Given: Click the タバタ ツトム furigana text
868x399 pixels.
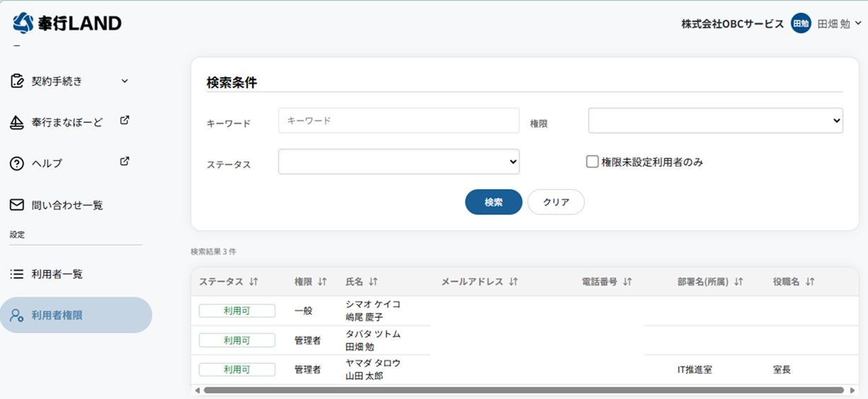Looking at the screenshot, I should click(x=373, y=334).
